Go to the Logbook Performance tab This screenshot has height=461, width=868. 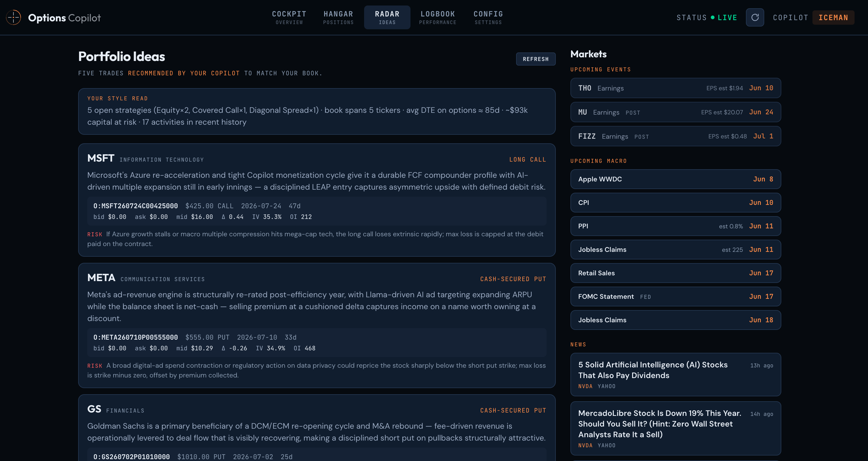click(x=438, y=17)
